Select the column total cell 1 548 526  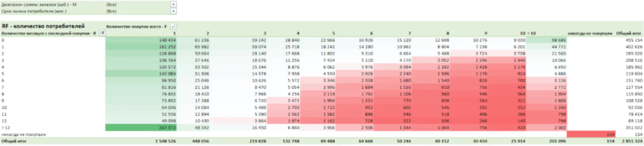pyautogui.click(x=165, y=141)
